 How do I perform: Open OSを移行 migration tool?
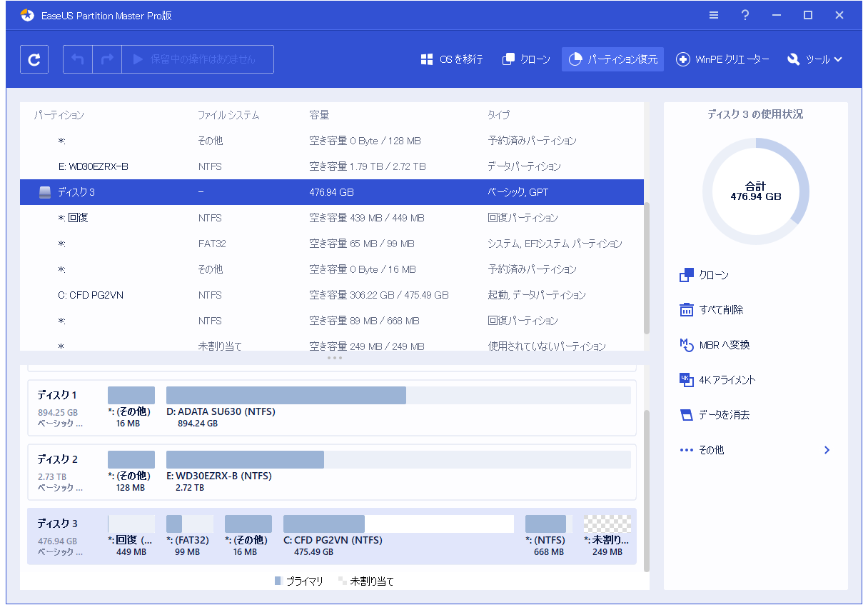452,59
